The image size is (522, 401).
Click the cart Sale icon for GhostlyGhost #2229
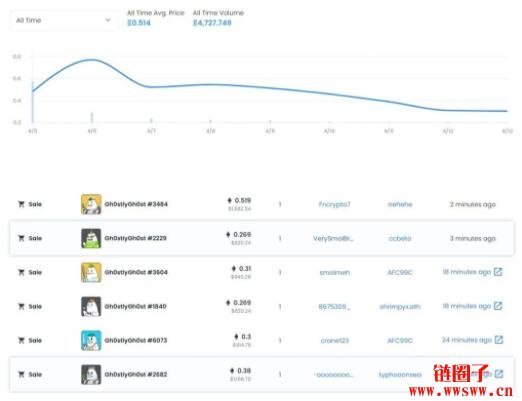21,238
